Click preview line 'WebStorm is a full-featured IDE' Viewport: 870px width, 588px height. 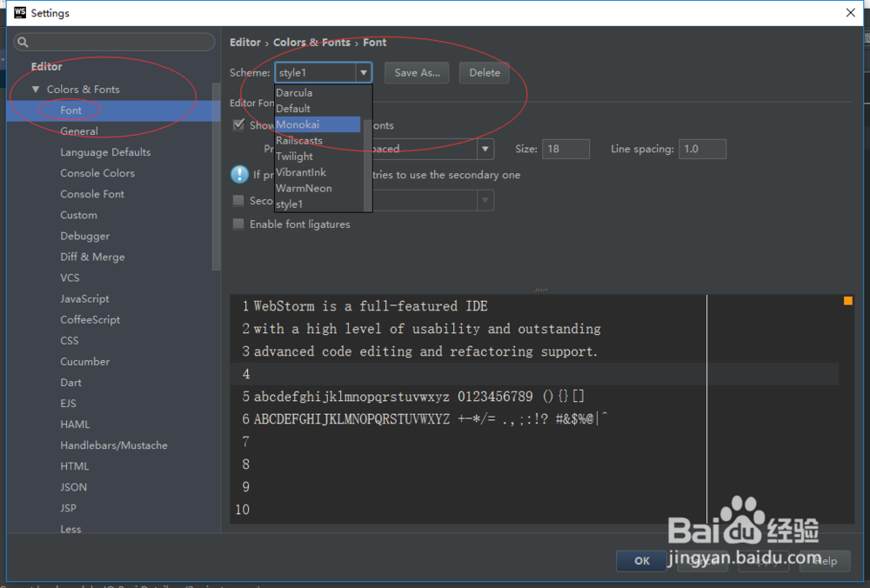[371, 306]
